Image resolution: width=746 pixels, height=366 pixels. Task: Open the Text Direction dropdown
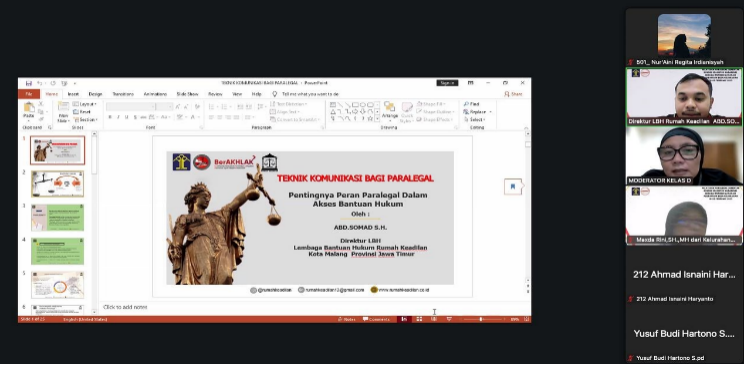click(288, 104)
